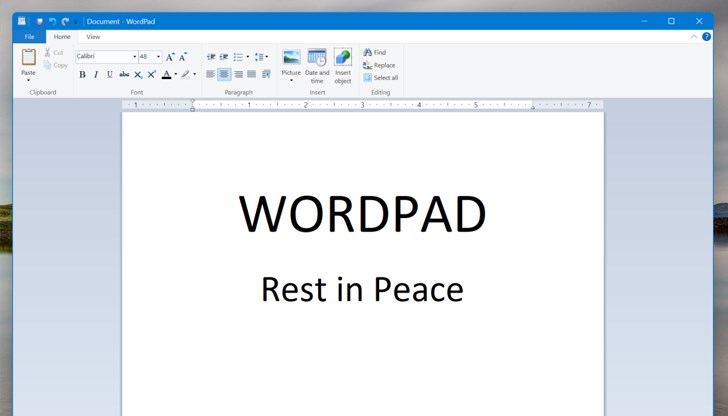Insert Date and time
The width and height of the screenshot is (728, 416).
pyautogui.click(x=317, y=66)
